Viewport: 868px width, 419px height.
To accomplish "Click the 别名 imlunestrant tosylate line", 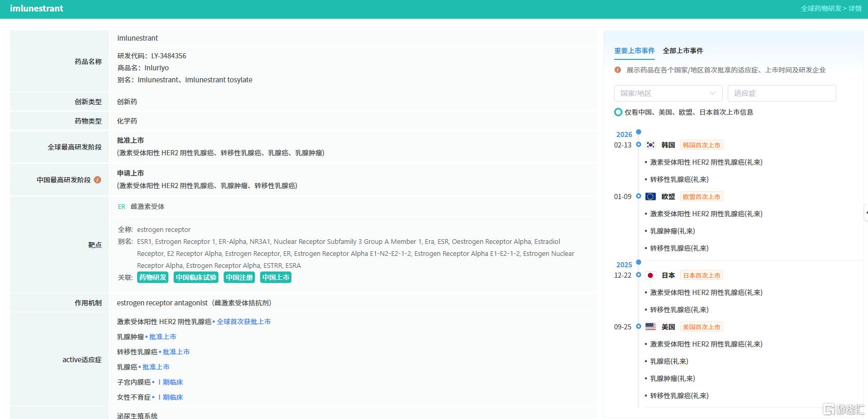I will (x=185, y=80).
